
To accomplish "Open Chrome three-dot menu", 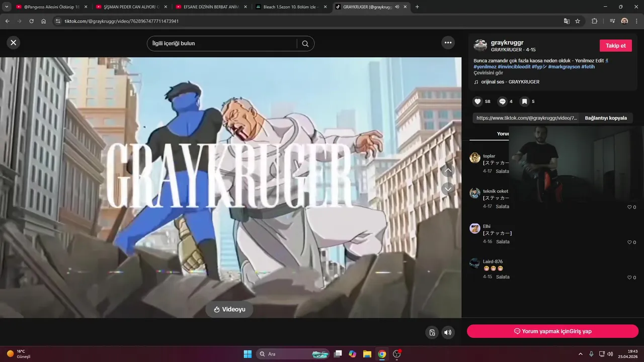I will coord(636,21).
